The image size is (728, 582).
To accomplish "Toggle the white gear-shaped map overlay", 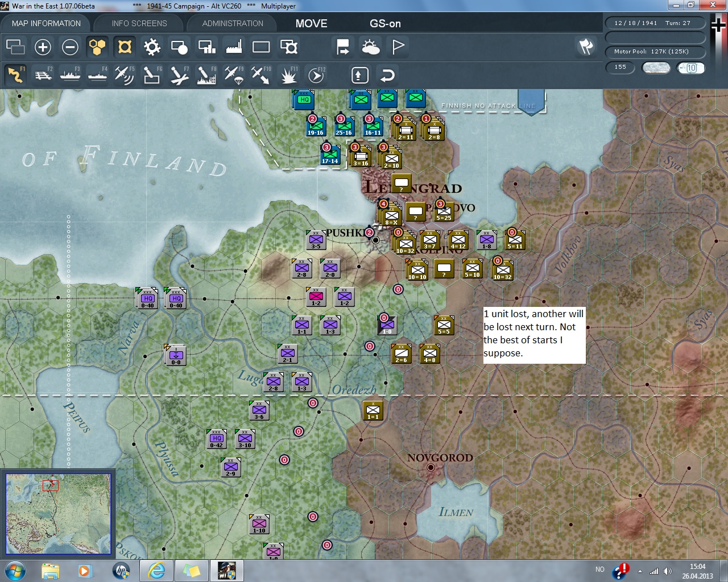I will (152, 47).
